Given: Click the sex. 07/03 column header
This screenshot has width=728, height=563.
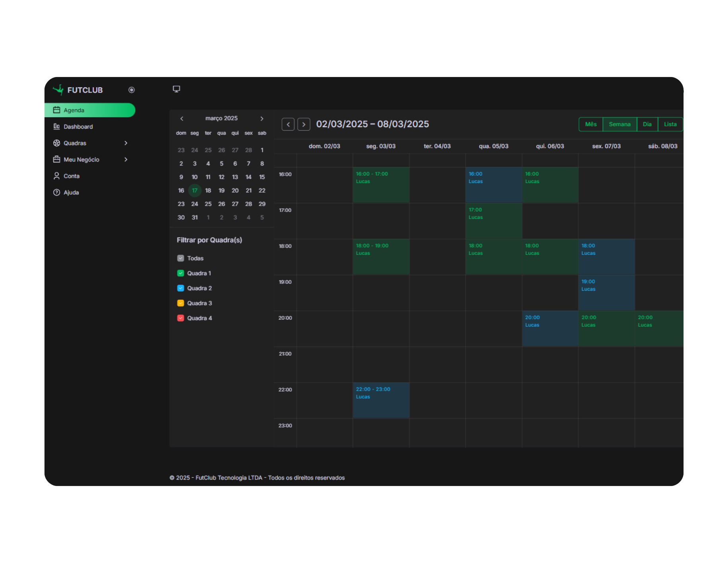Looking at the screenshot, I should 606,146.
